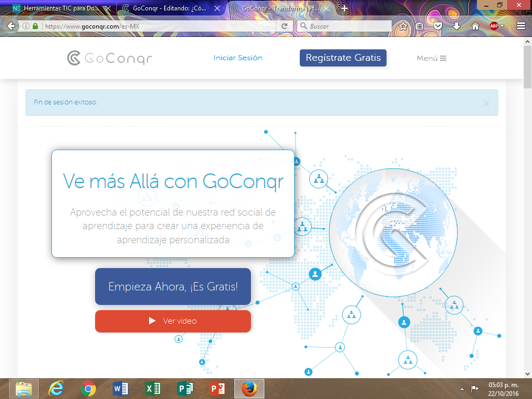Click the Adblock Plus ABP icon
This screenshot has width=532, height=399.
point(494,26)
